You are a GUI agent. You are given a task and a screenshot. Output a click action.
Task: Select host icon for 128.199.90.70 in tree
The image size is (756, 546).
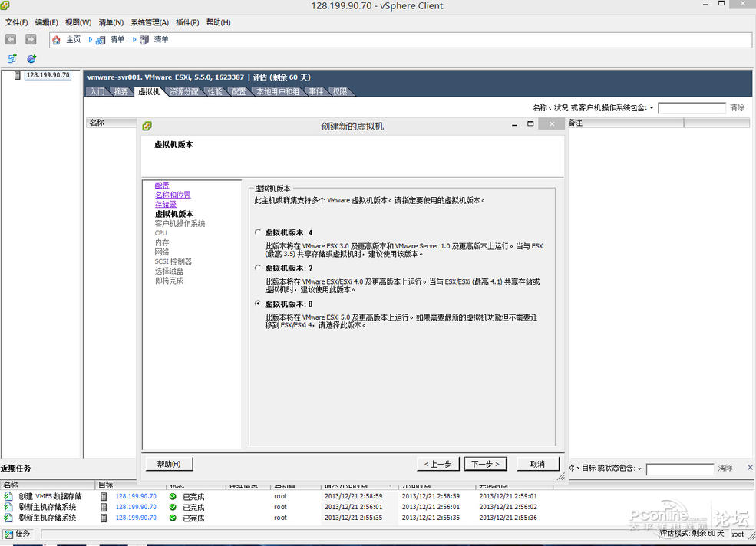18,75
